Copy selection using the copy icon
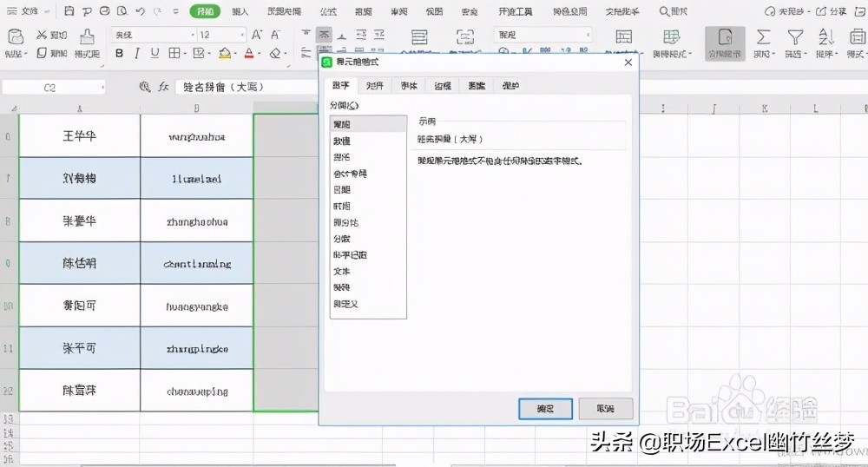The height and width of the screenshot is (467, 868). [x=42, y=53]
